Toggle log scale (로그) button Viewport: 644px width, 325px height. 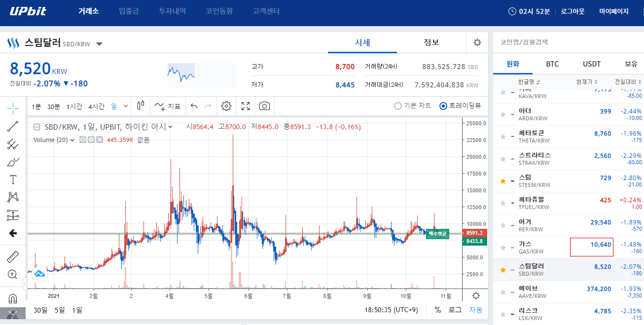click(455, 310)
